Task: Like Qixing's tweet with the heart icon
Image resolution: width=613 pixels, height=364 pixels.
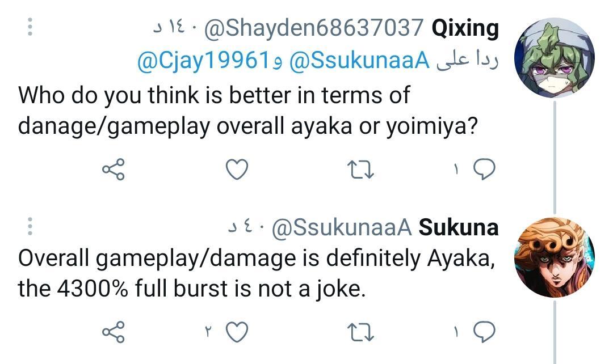Action: [236, 168]
